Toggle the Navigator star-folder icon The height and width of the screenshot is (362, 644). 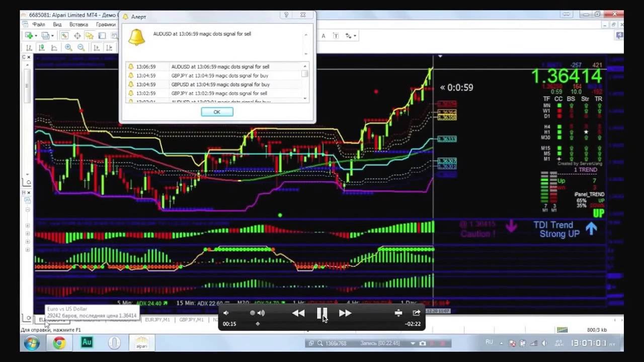(x=90, y=36)
